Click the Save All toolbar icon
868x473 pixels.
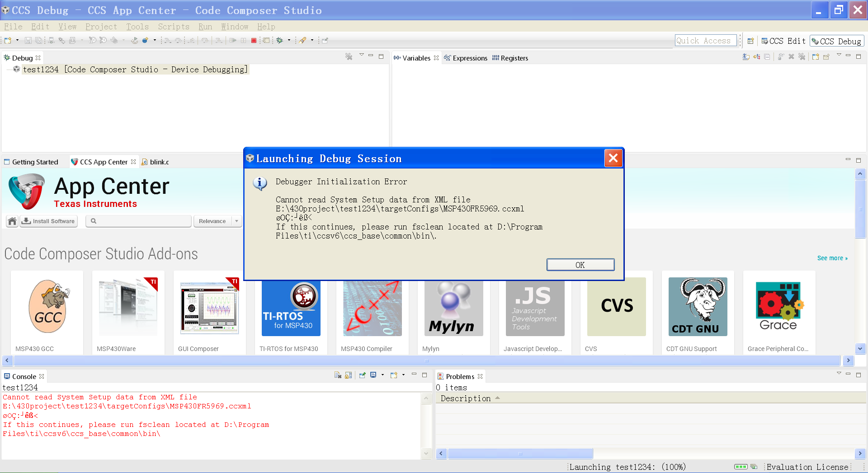point(39,40)
